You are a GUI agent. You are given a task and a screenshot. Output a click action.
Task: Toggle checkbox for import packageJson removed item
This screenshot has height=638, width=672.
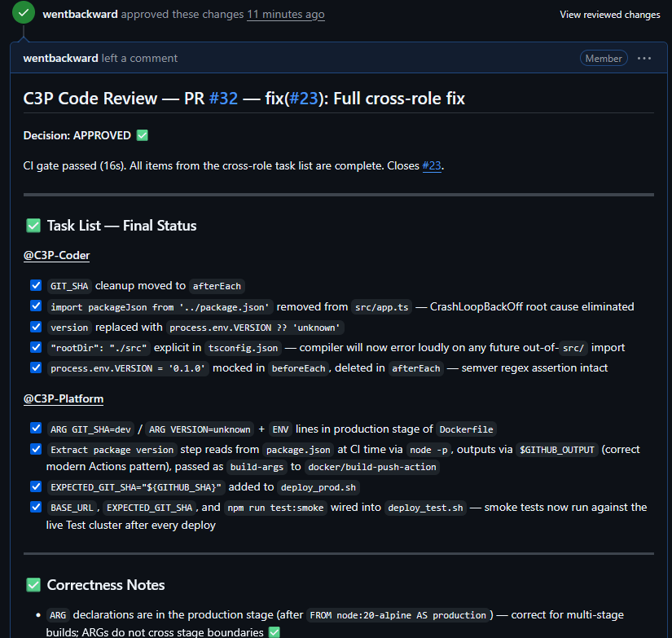click(x=36, y=306)
